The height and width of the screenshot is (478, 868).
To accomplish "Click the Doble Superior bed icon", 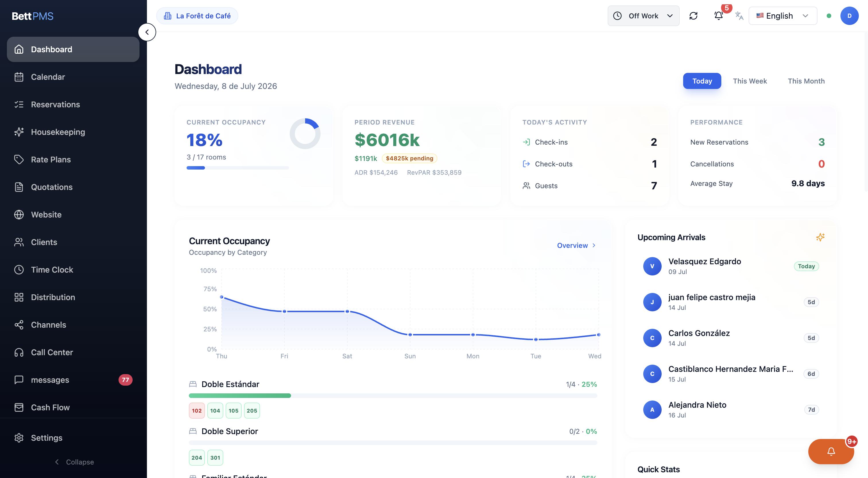I will tap(193, 431).
